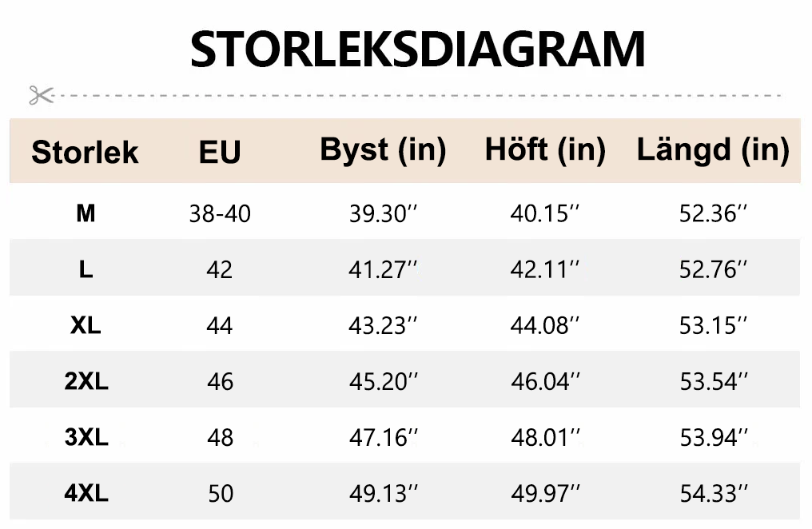The width and height of the screenshot is (812, 529).
Task: Click the EU size 38-40 cell
Action: click(220, 214)
